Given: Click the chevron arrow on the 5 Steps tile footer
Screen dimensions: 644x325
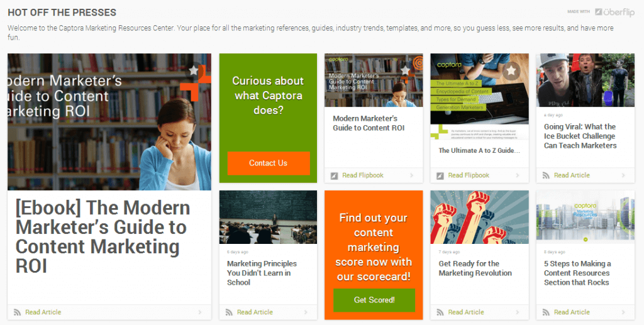Looking at the screenshot, I should point(623,312).
